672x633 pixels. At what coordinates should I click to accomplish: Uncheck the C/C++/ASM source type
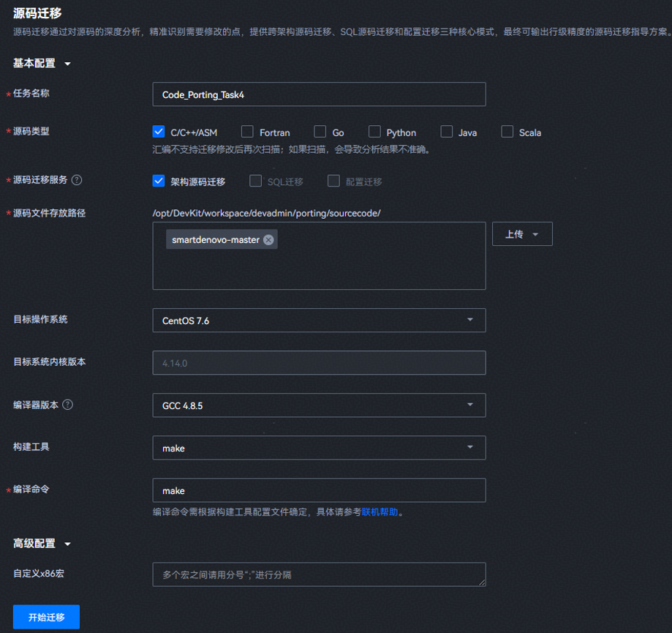[x=159, y=132]
